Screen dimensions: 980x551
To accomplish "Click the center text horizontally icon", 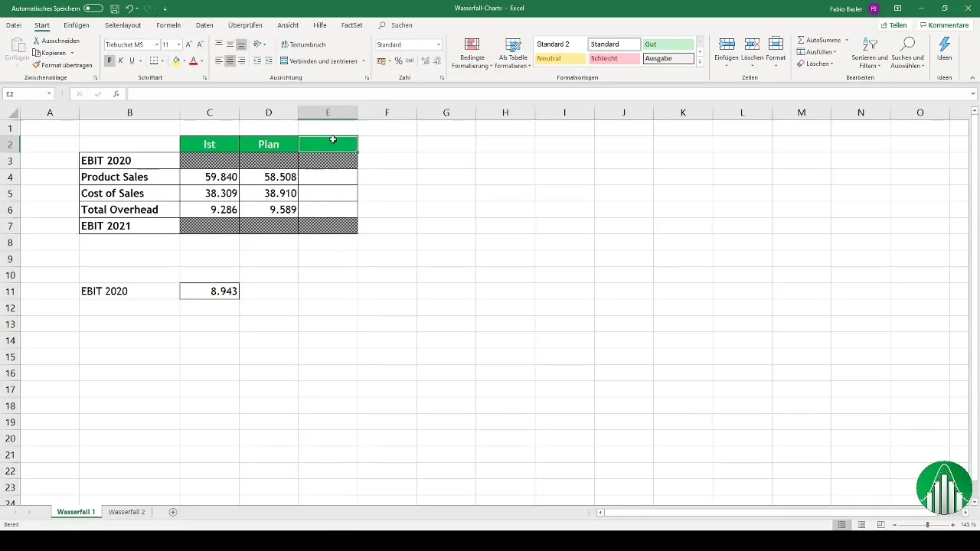I will 230,60.
